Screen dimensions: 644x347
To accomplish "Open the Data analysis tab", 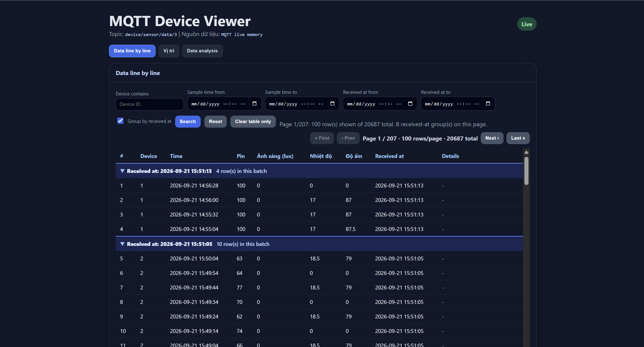I will pyautogui.click(x=202, y=51).
